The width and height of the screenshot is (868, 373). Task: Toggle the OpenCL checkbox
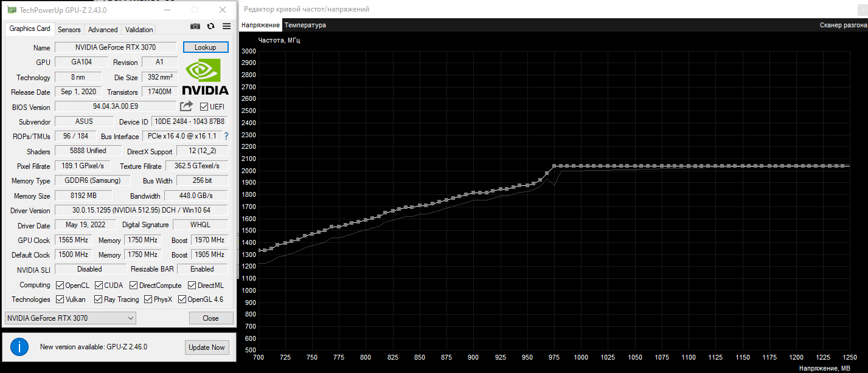pos(60,286)
